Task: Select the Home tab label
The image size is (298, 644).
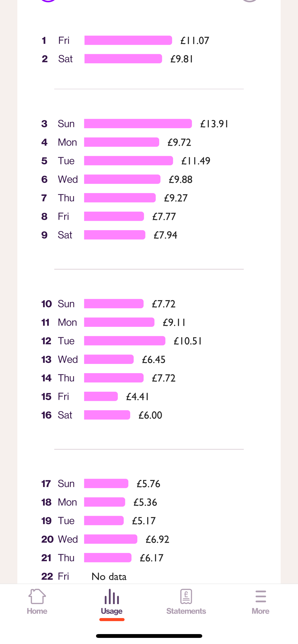Action: click(x=37, y=611)
